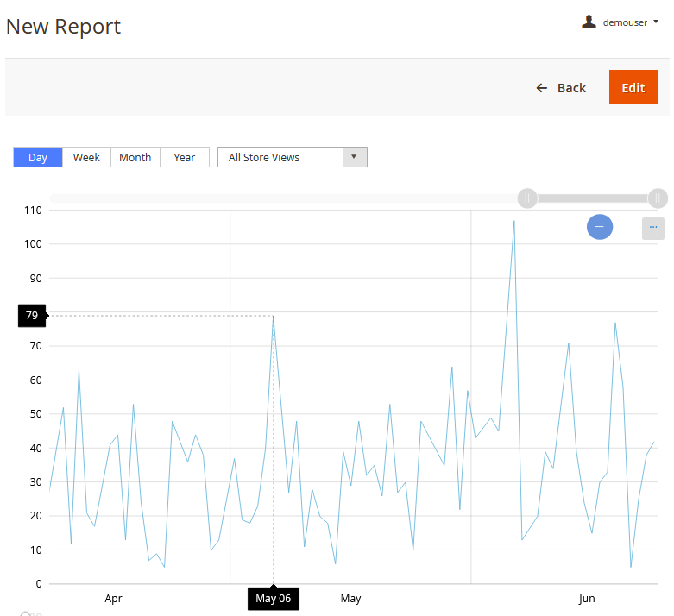The image size is (674, 616).
Task: Click the arrow button on store views selector
Action: pos(355,157)
